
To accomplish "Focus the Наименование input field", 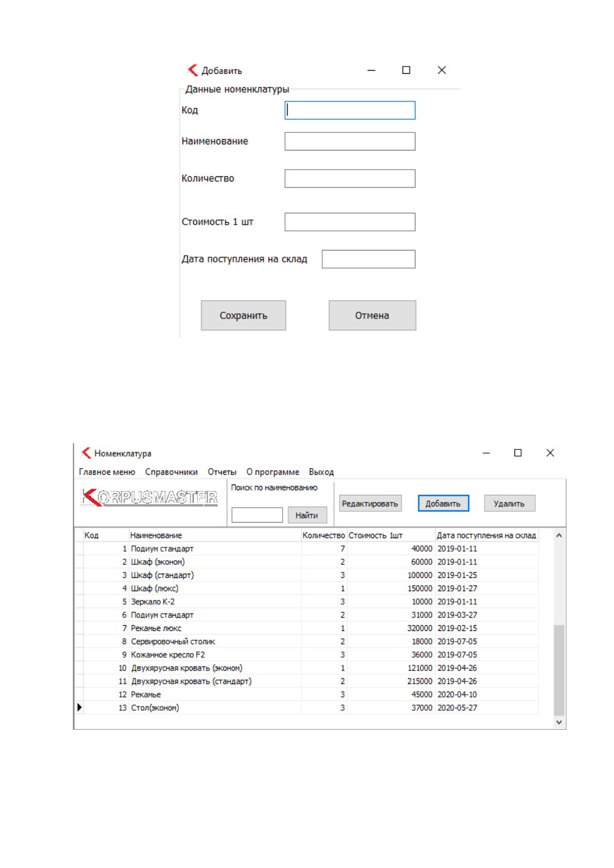I will (x=350, y=141).
